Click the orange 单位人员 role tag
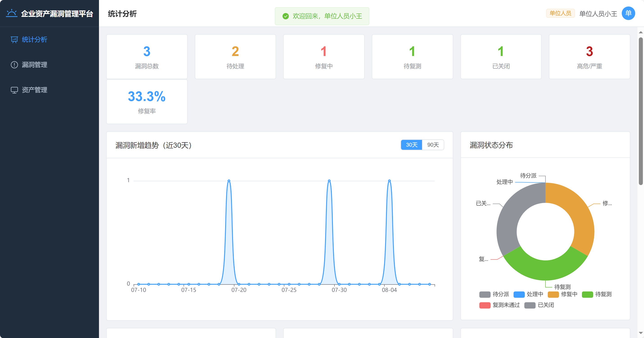The image size is (644, 338). pyautogui.click(x=560, y=13)
